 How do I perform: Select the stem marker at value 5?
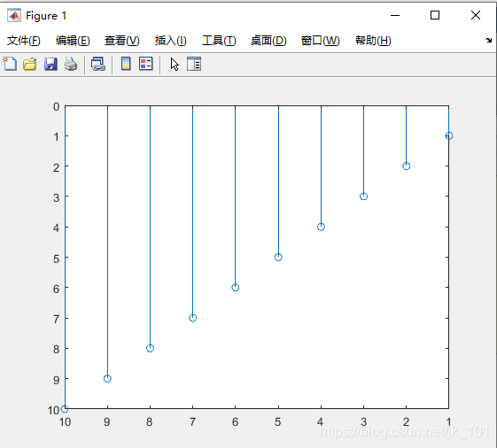(x=278, y=257)
